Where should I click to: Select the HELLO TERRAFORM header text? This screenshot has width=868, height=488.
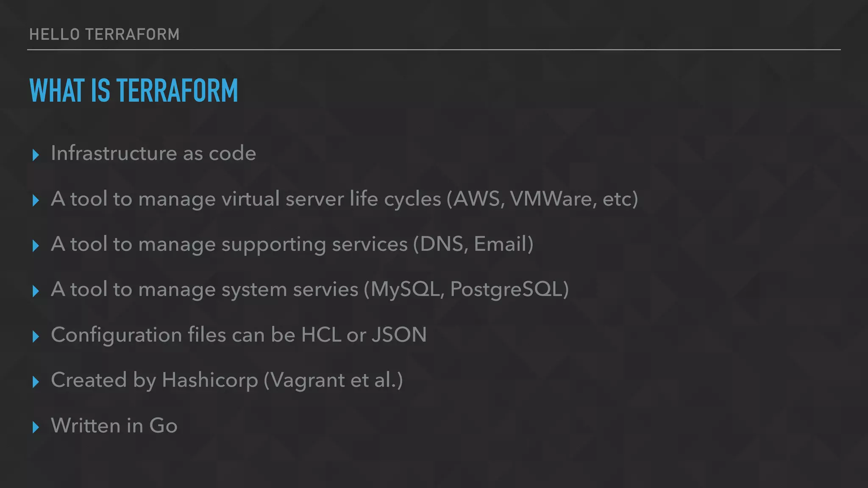tap(104, 34)
